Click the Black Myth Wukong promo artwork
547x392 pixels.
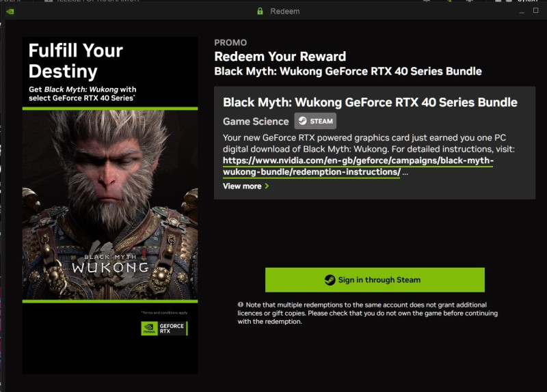(110, 205)
